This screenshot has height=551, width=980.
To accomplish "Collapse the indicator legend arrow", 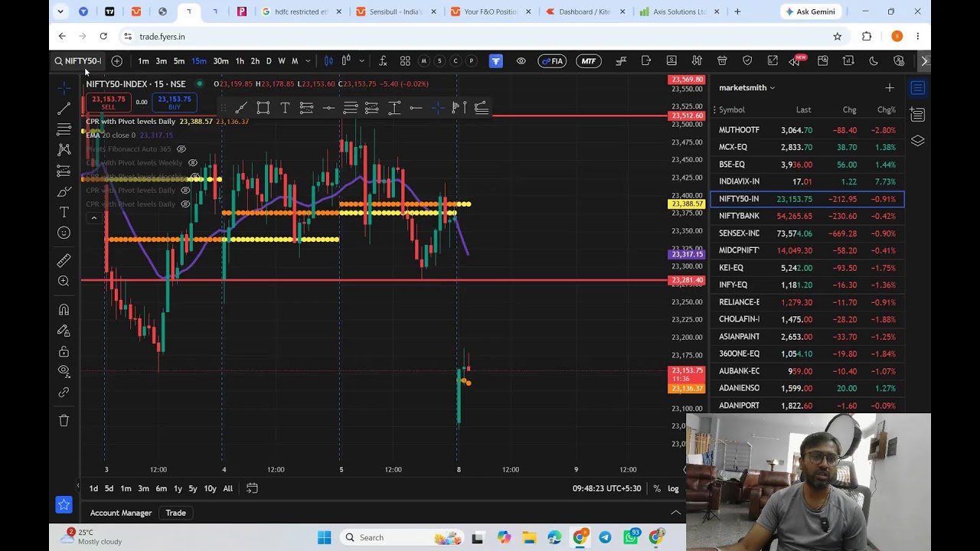I will point(94,218).
